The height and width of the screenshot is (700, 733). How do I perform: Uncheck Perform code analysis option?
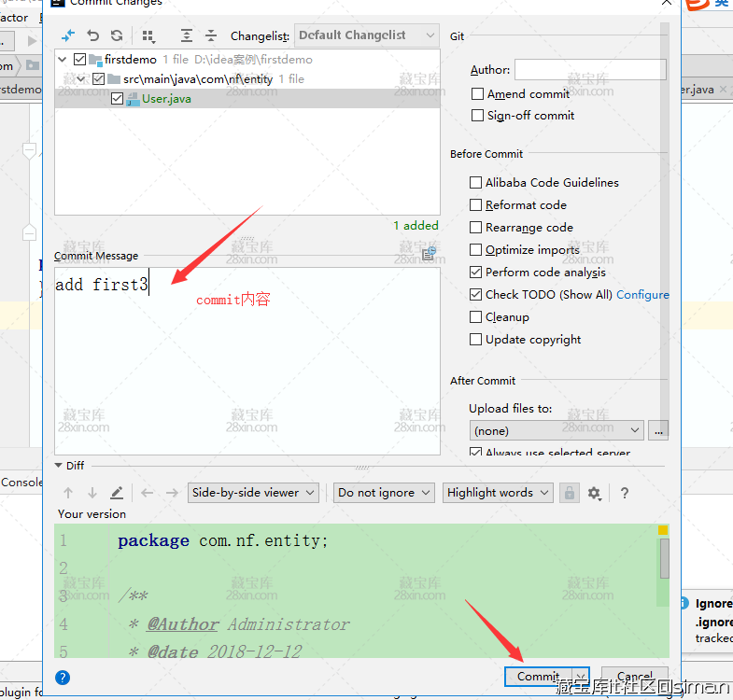[x=476, y=273]
